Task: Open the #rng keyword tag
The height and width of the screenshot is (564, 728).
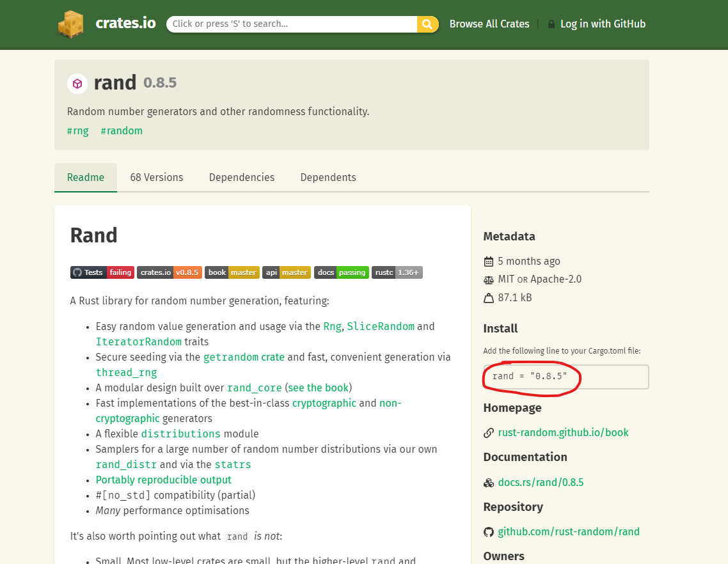Action: click(x=77, y=131)
